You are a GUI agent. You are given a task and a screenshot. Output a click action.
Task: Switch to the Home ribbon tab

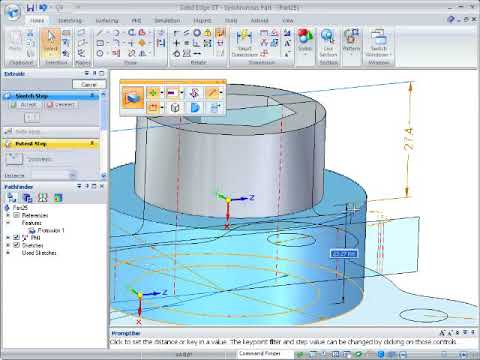pos(37,20)
